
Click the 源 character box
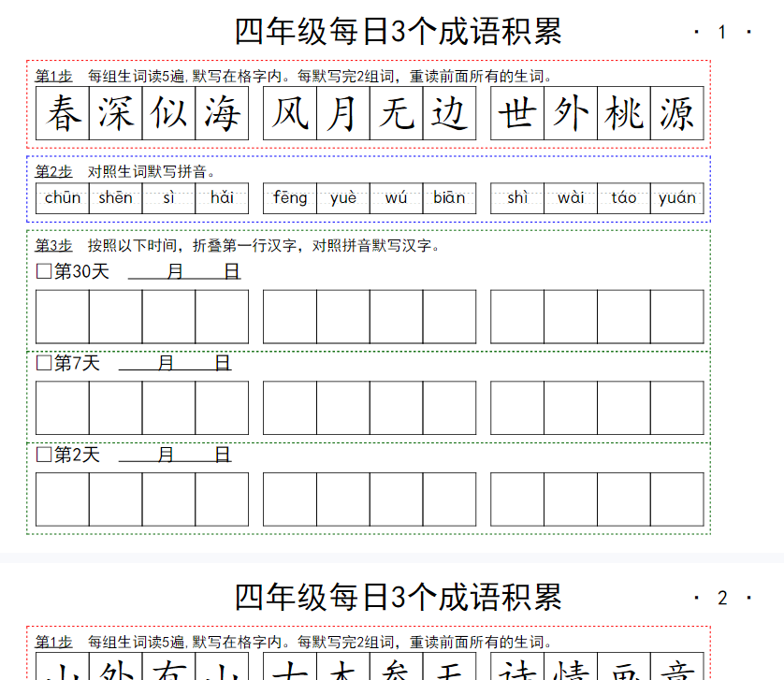pyautogui.click(x=677, y=114)
